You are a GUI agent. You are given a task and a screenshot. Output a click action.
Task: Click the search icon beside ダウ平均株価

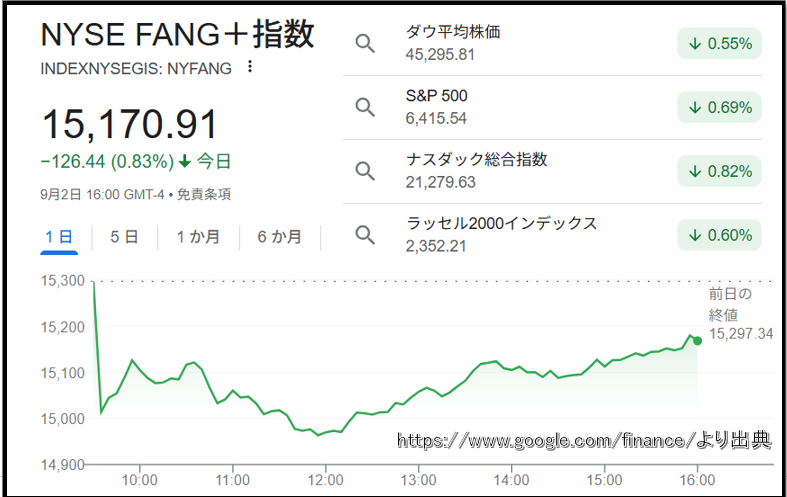point(365,44)
